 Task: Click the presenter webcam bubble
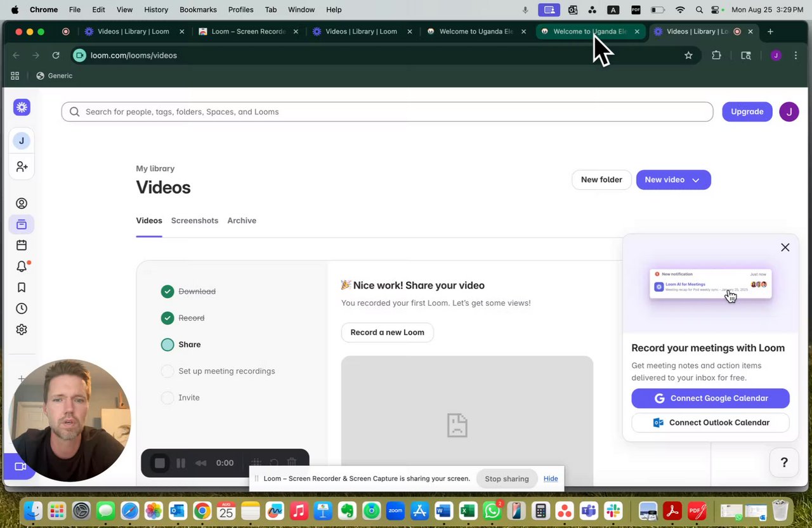(x=70, y=420)
